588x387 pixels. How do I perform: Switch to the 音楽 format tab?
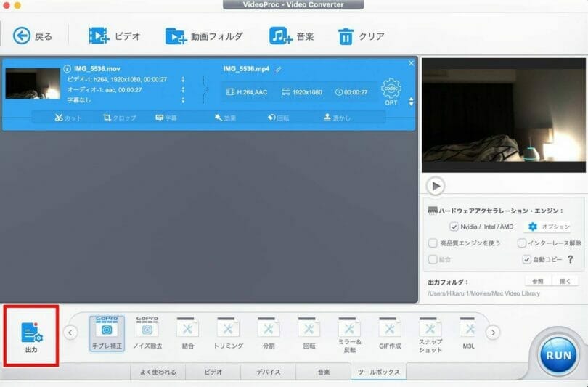(324, 372)
